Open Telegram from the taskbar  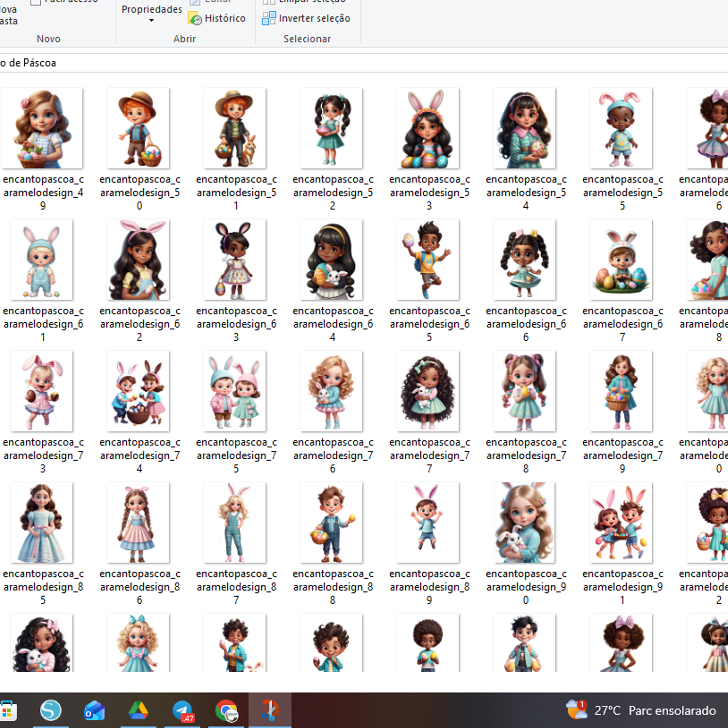pyautogui.click(x=183, y=711)
